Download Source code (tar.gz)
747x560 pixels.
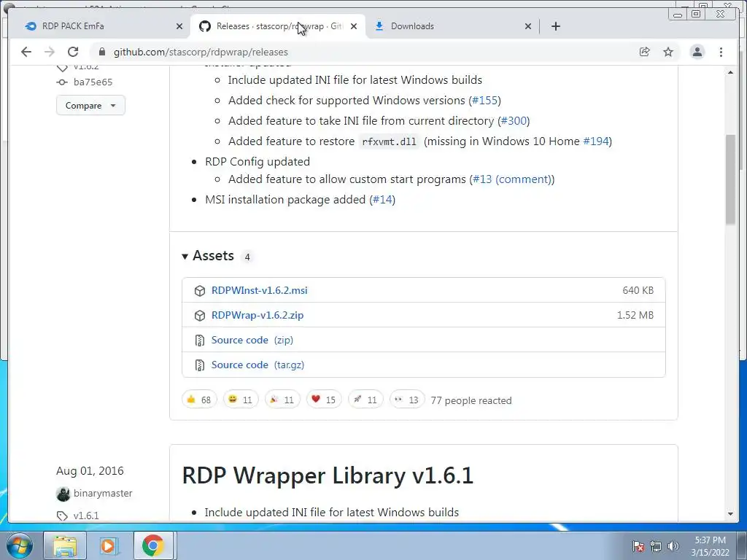258,365
